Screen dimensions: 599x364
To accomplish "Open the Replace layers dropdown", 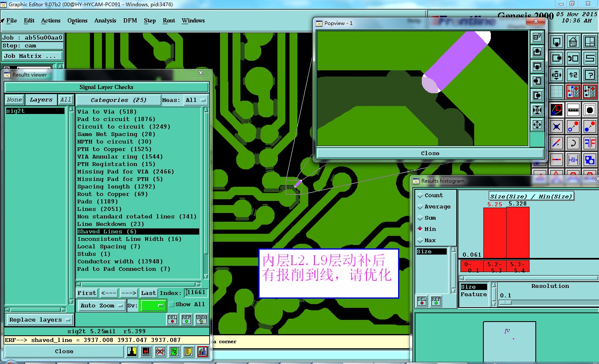I will point(40,320).
